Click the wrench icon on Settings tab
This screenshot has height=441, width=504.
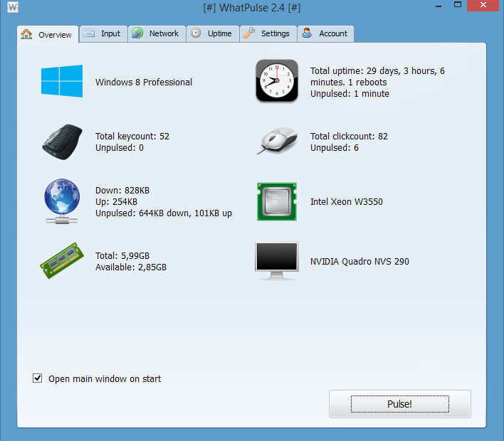(248, 33)
